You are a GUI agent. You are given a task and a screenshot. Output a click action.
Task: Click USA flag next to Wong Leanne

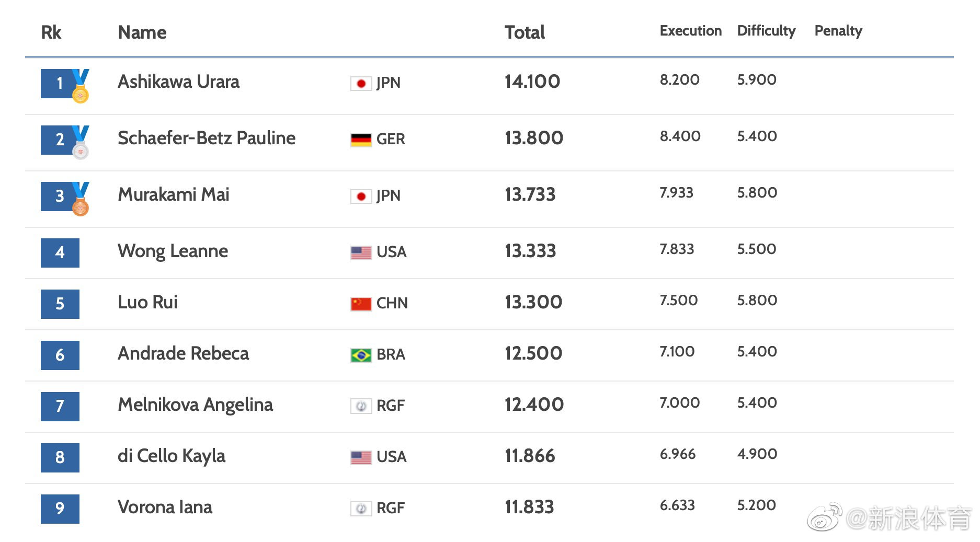pyautogui.click(x=361, y=253)
